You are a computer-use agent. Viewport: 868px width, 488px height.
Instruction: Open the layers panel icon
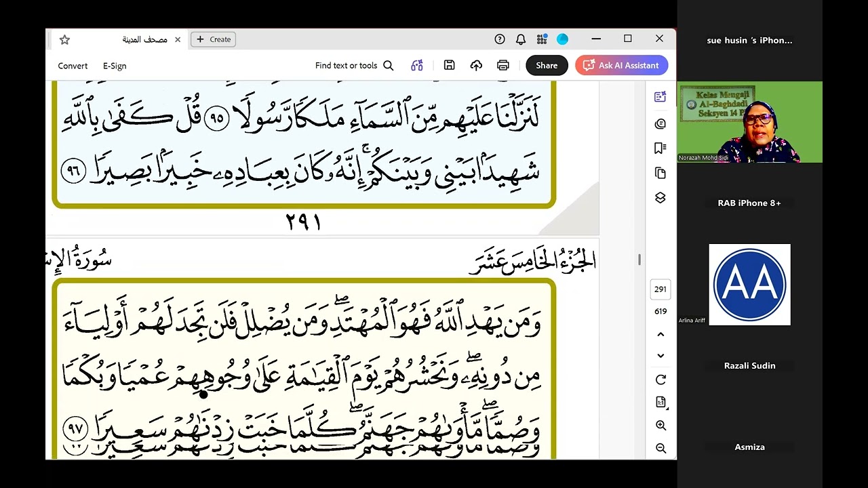point(660,198)
